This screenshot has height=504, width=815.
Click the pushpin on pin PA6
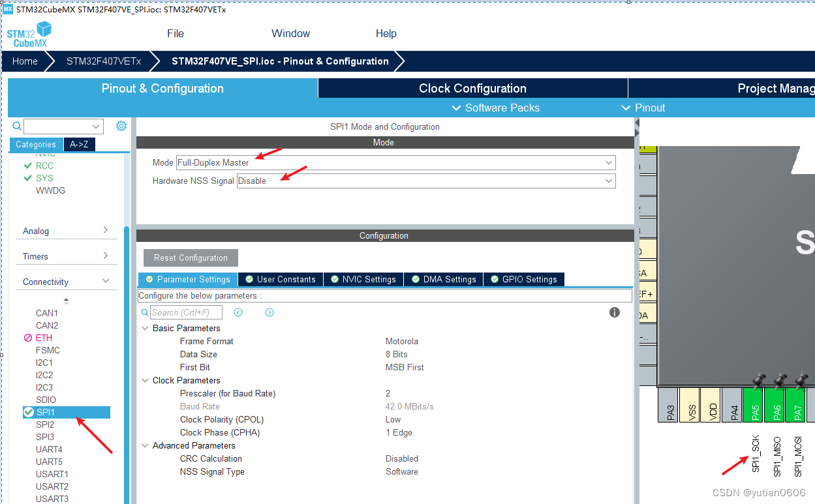(780, 379)
